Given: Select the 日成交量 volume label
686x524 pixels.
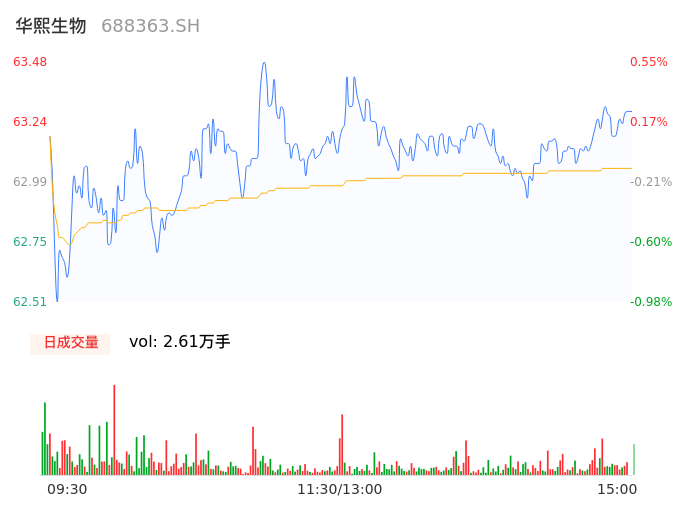Looking at the screenshot, I should point(70,342).
